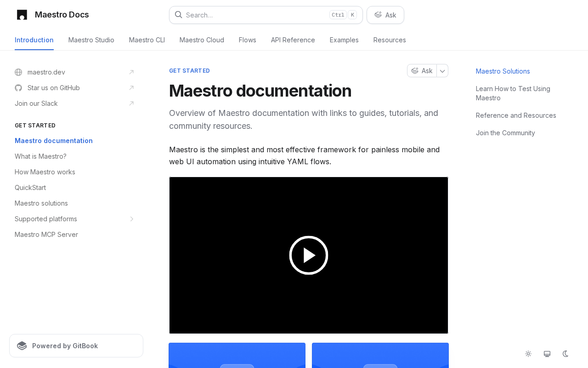Click the first blue card thumbnail below video
Screen dimensions: 588x368
[237, 355]
